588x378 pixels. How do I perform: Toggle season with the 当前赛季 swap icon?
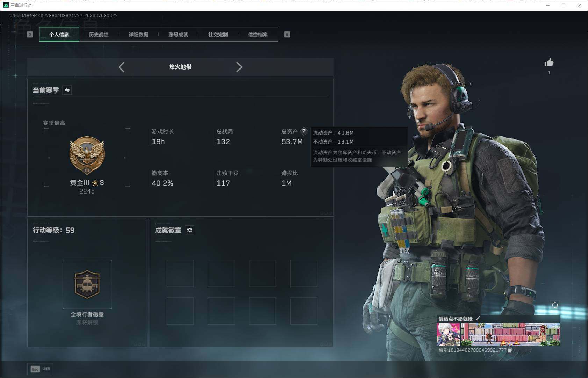[x=67, y=90]
